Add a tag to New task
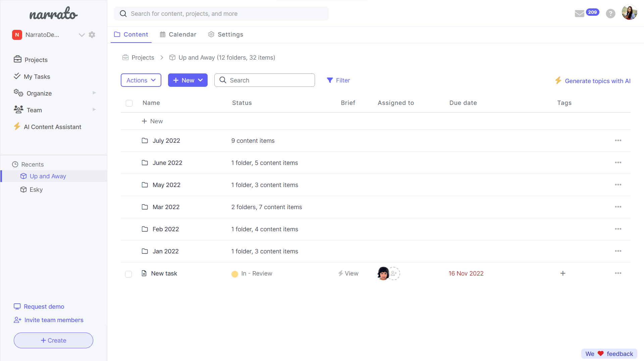644x361 pixels. [x=563, y=274]
